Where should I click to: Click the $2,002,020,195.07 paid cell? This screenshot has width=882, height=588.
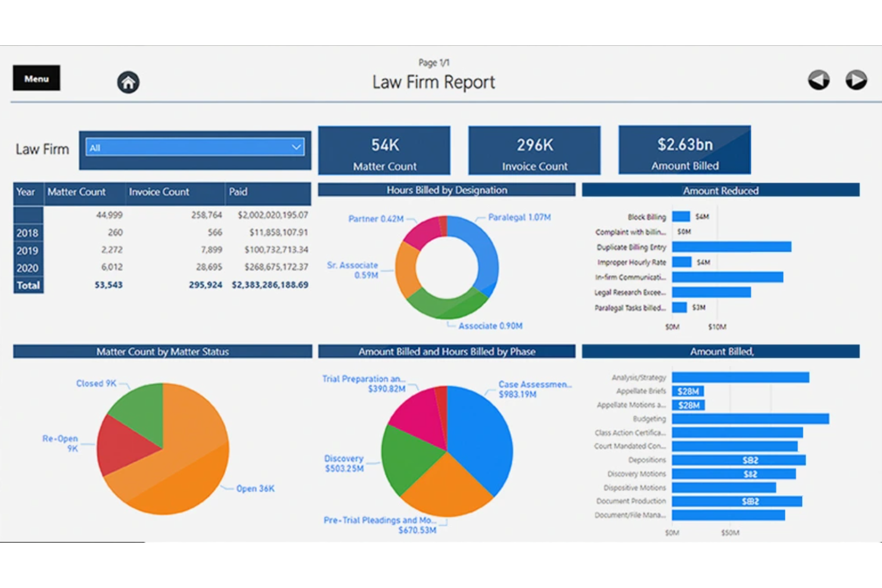point(273,215)
